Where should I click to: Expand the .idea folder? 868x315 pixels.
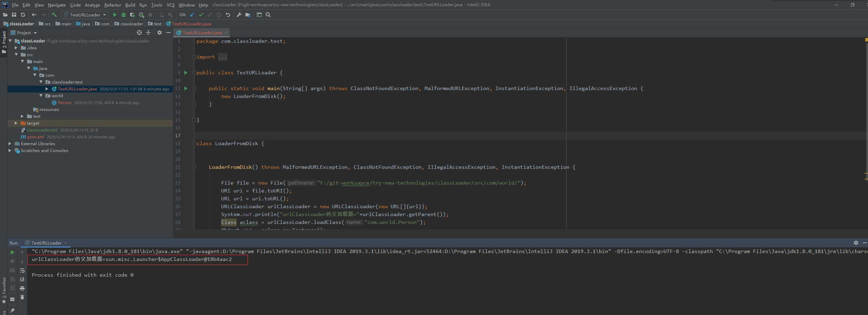16,48
